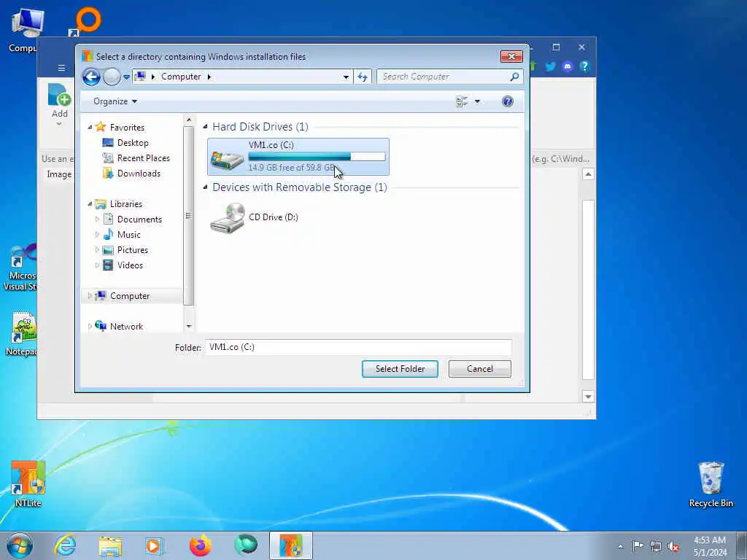Screen dimensions: 747x560
Task: Open the Recycle Bin desktop icon
Action: click(711, 484)
